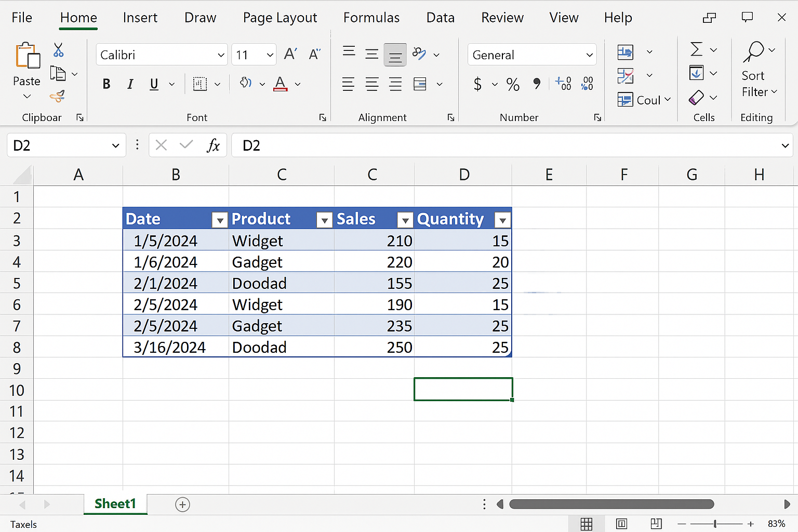Apply the Fill Color bucket icon
798x532 pixels.
pos(246,83)
